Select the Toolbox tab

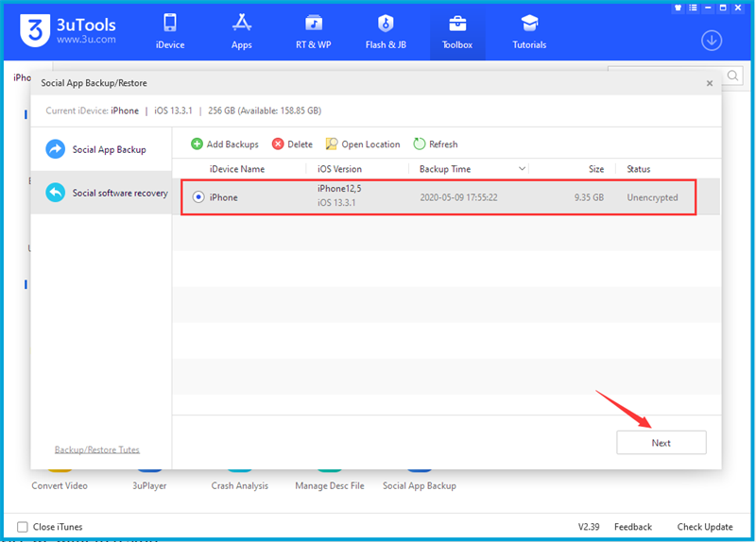(457, 32)
